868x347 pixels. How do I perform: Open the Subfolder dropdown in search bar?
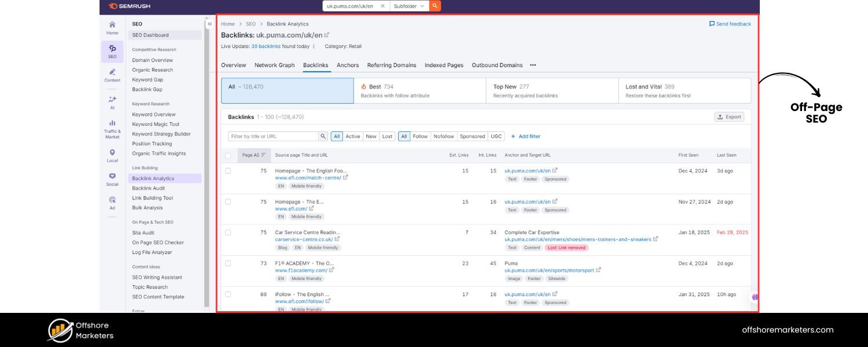409,6
